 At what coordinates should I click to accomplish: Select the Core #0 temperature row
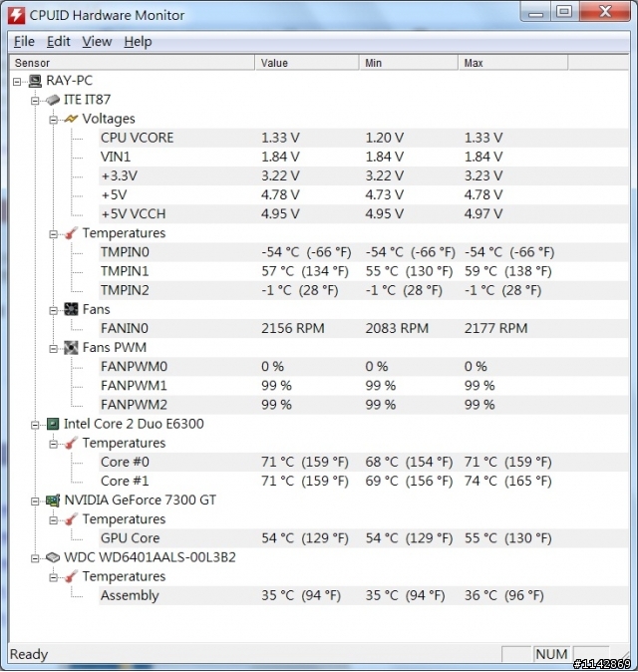[363, 462]
